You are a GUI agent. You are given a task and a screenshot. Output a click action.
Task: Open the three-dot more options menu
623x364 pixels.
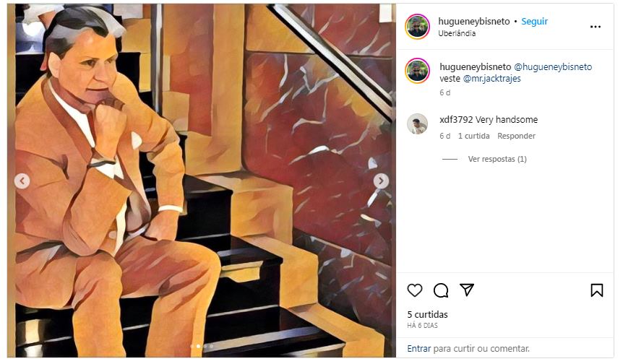tap(596, 27)
